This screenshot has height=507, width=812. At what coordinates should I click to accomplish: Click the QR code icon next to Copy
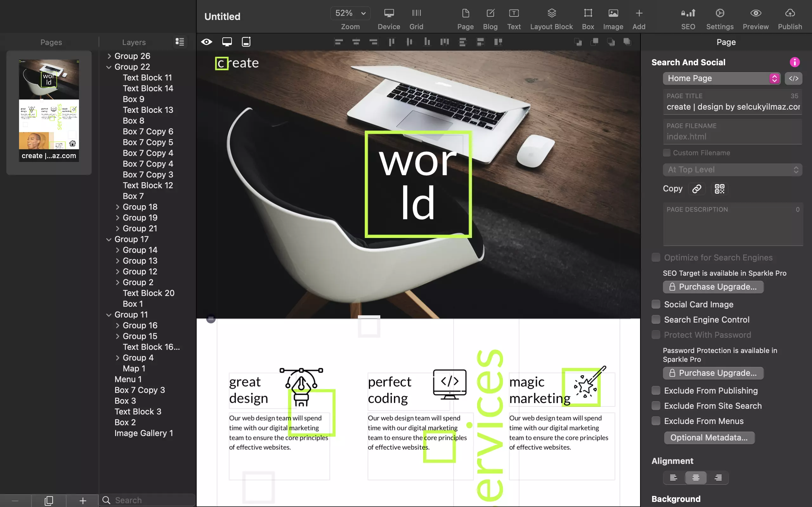click(720, 188)
